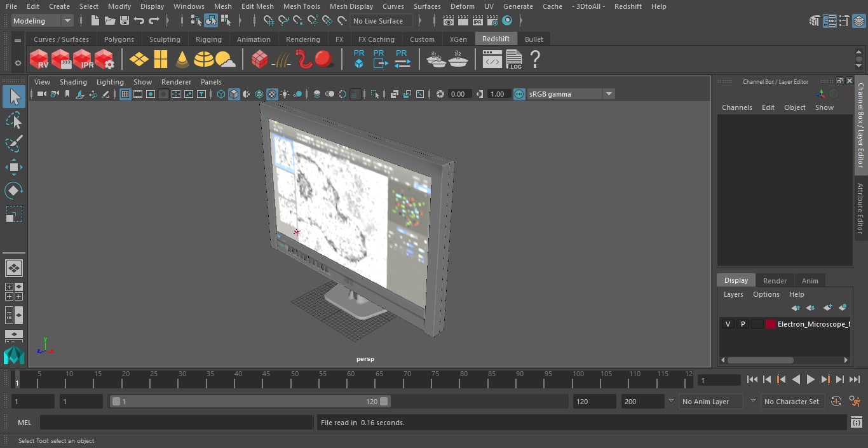
Task: Click the layer list horizontal scrollbar
Action: click(x=760, y=360)
